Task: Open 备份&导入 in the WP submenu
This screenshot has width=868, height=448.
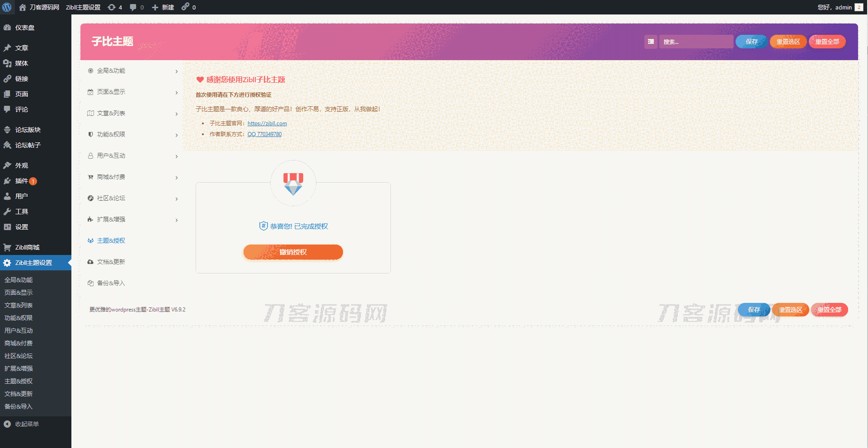Action: point(19,406)
